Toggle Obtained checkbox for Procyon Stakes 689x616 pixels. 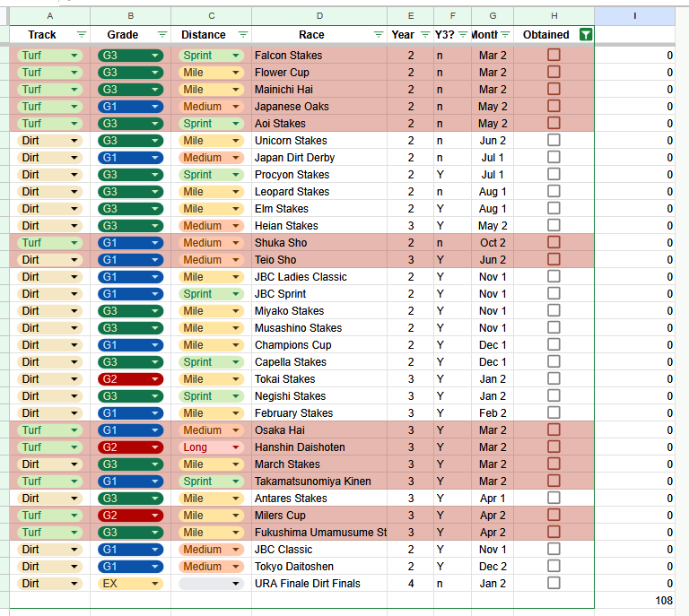(554, 174)
